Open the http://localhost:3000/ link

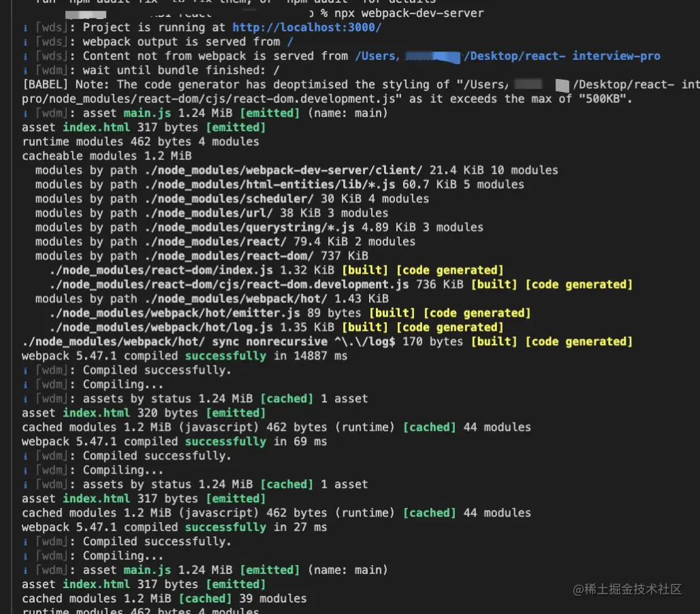pyautogui.click(x=306, y=28)
